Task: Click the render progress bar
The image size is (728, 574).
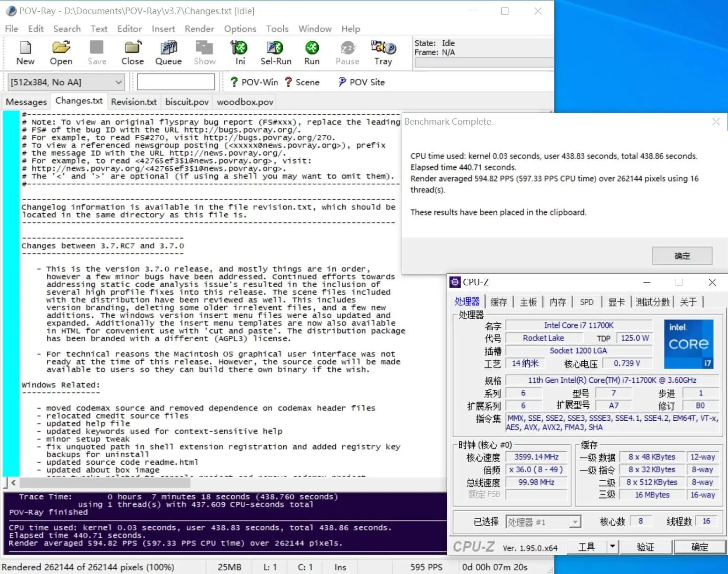Action: coord(484,63)
